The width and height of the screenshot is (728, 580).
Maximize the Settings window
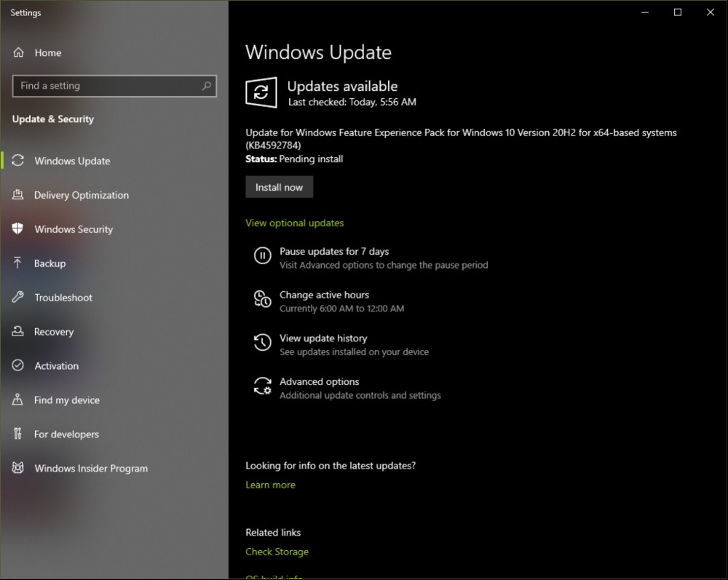678,12
